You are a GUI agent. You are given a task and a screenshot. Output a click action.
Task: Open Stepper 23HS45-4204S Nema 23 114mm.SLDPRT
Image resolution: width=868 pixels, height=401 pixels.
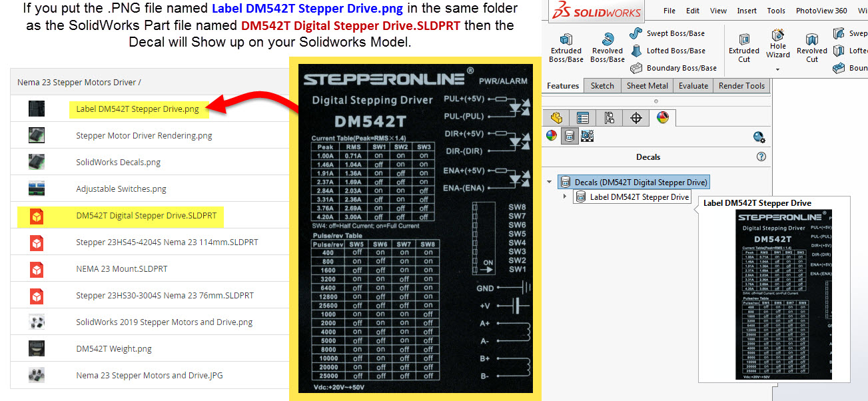pyautogui.click(x=167, y=242)
